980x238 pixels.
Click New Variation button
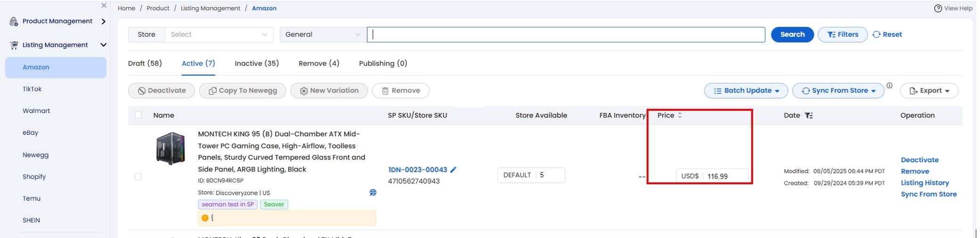tap(329, 90)
